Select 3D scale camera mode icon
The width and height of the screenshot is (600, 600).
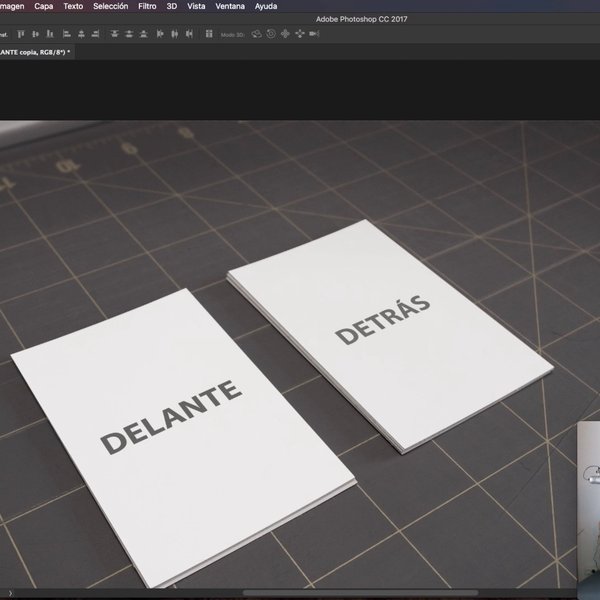click(313, 33)
